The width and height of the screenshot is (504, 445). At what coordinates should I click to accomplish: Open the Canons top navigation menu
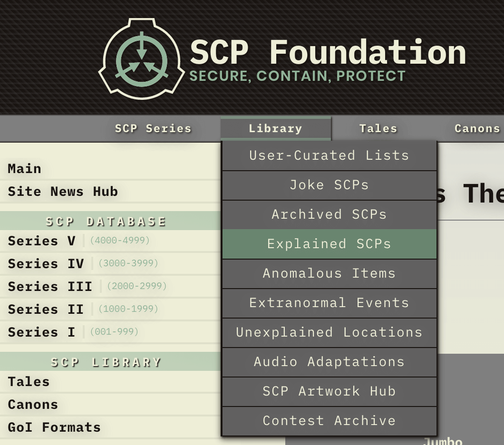[477, 128]
